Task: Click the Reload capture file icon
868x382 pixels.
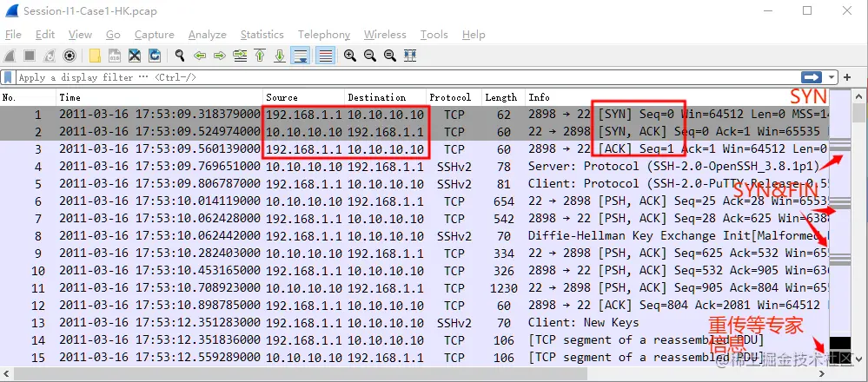Action: pyautogui.click(x=155, y=56)
